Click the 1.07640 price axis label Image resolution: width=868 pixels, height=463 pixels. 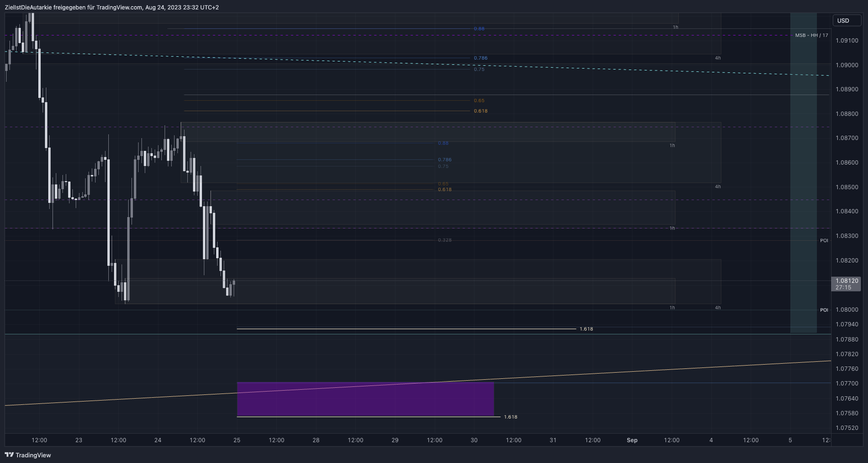tap(847, 399)
